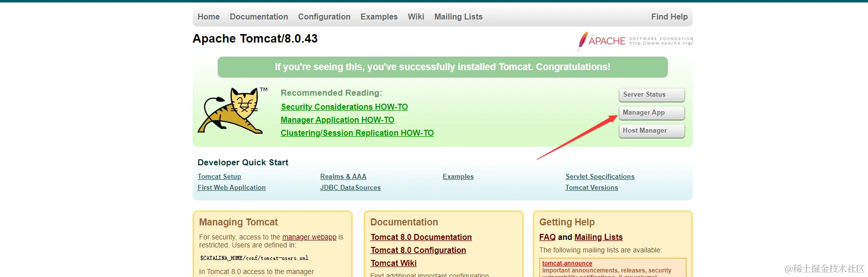Image resolution: width=868 pixels, height=277 pixels.
Task: Click the Tomcat installation congratulations banner
Action: click(x=442, y=67)
